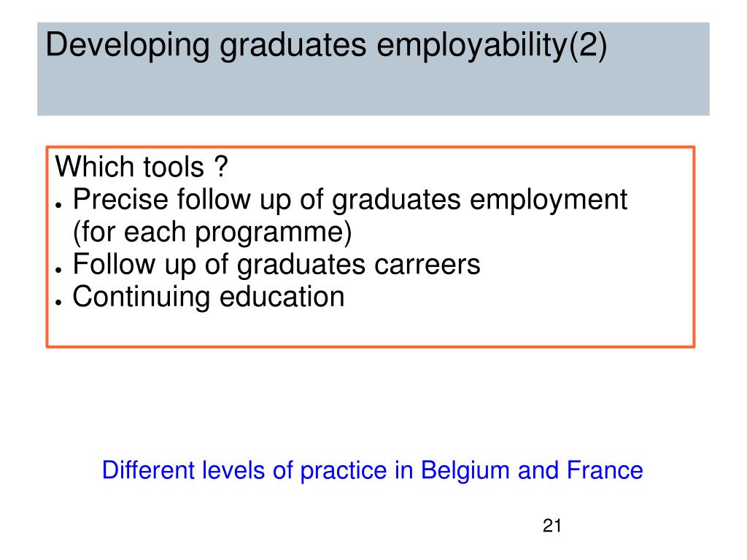Click the '(for each programme)' text line
The width and height of the screenshot is (747, 560).
coord(212,233)
